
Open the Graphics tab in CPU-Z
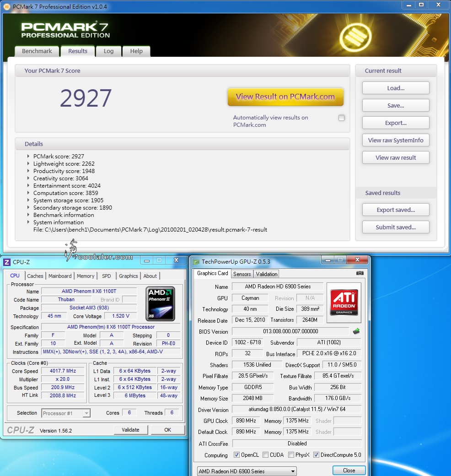pos(128,276)
